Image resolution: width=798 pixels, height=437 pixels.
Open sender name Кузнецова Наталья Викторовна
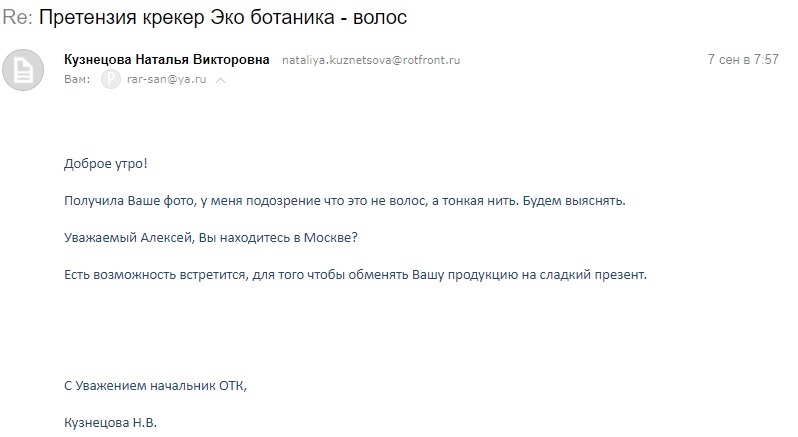[x=166, y=60]
